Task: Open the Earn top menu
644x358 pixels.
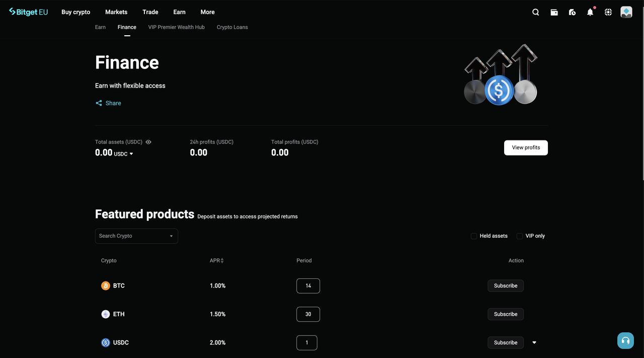Action: (x=180, y=12)
